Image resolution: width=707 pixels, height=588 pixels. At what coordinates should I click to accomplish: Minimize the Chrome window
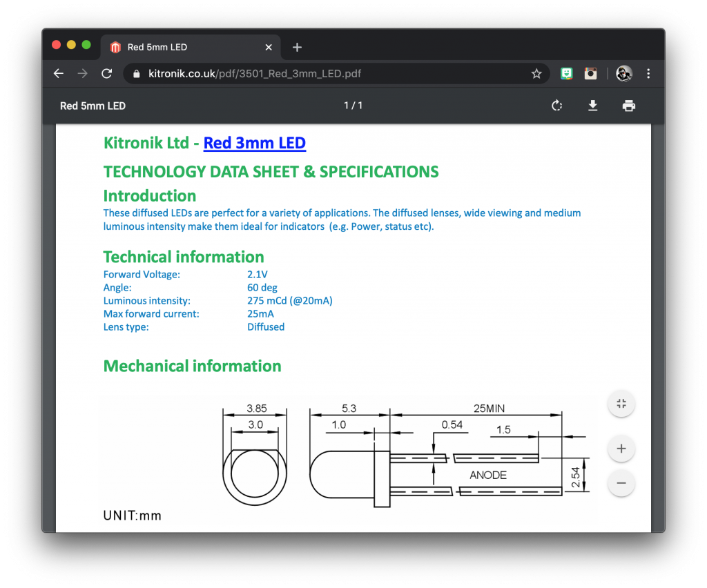[71, 45]
